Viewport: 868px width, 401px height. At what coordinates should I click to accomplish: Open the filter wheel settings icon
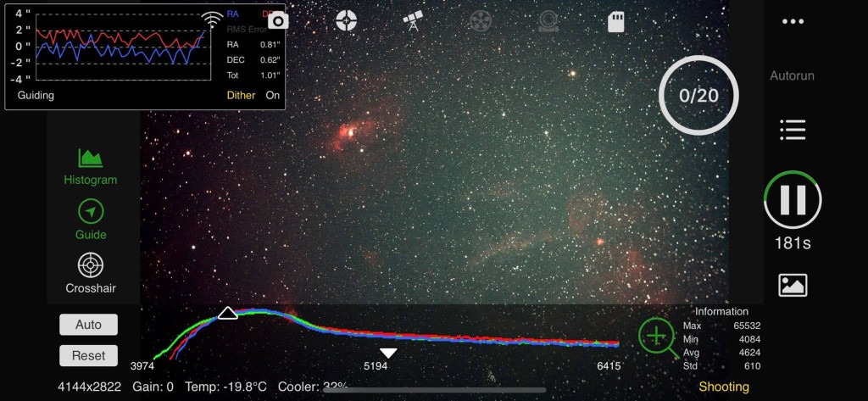(x=481, y=21)
